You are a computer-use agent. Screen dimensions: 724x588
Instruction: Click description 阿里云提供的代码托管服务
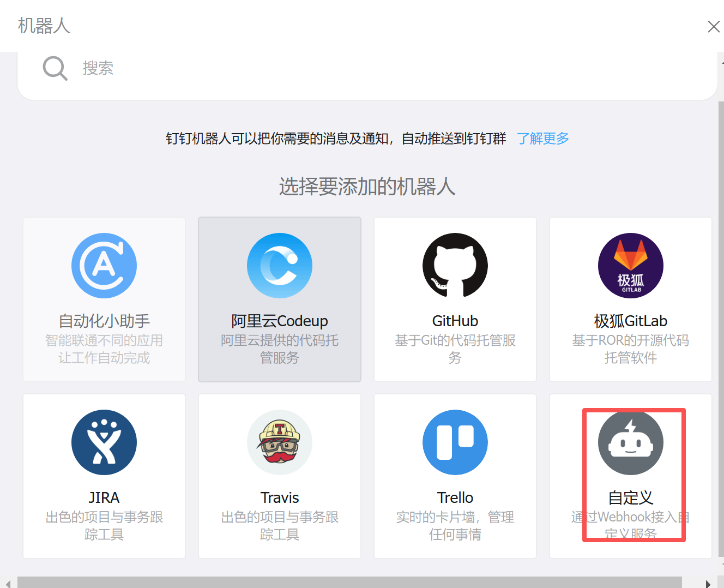point(280,349)
